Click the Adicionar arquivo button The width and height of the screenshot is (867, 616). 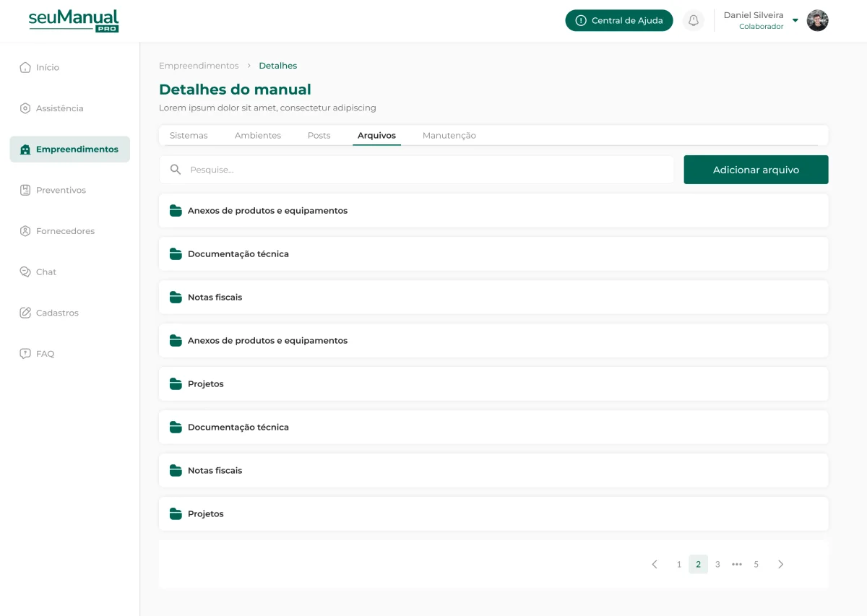[756, 170]
